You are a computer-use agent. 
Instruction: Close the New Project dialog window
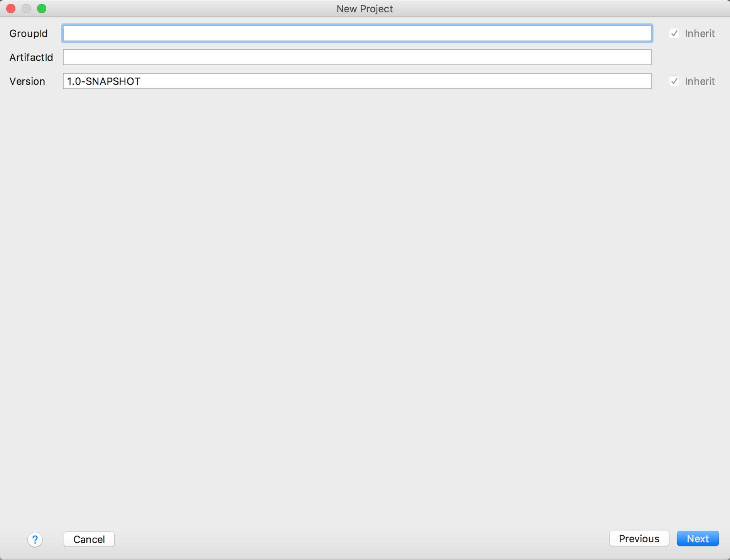[x=11, y=8]
